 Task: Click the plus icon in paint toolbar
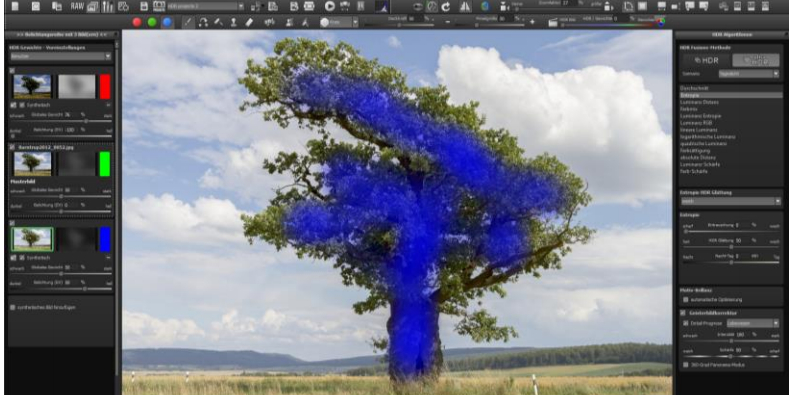(532, 22)
